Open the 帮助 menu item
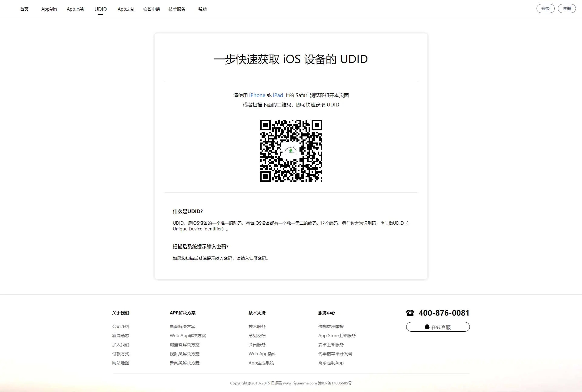This screenshot has height=392, width=582. 202,9
